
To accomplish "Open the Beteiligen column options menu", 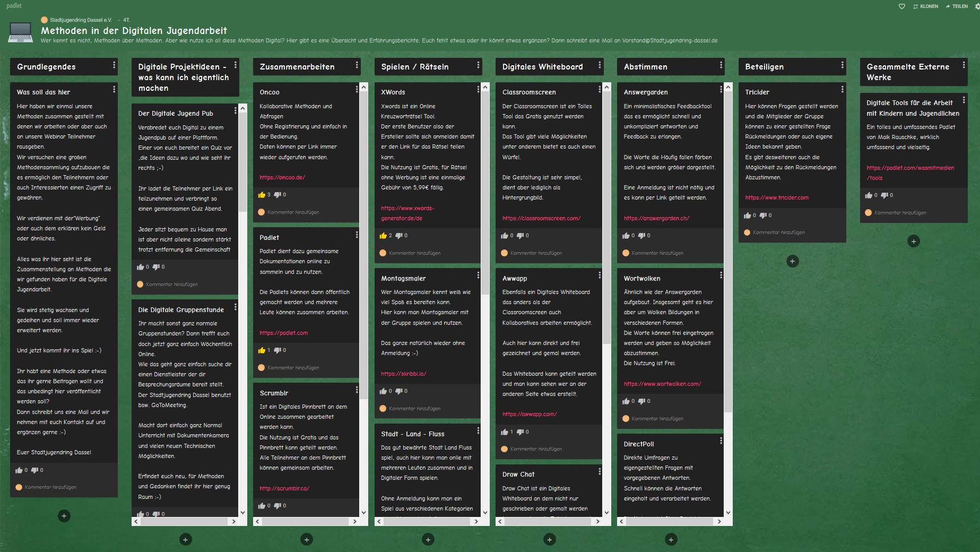I will 843,65.
